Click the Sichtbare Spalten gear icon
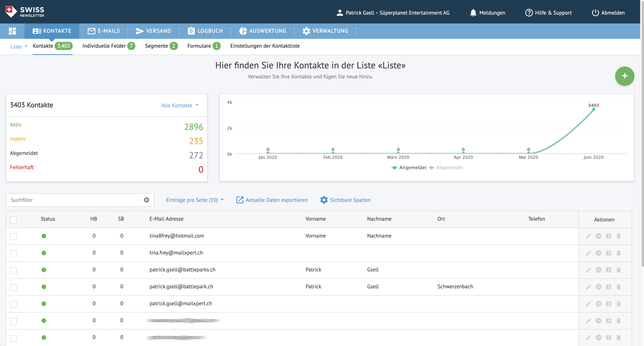644x346 pixels. (324, 200)
